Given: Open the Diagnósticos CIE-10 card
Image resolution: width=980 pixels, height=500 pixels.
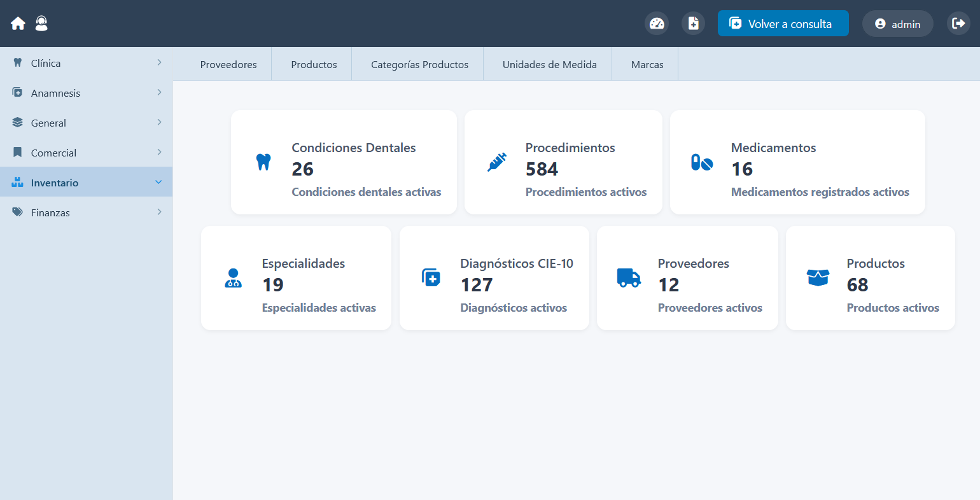Looking at the screenshot, I should coord(494,278).
